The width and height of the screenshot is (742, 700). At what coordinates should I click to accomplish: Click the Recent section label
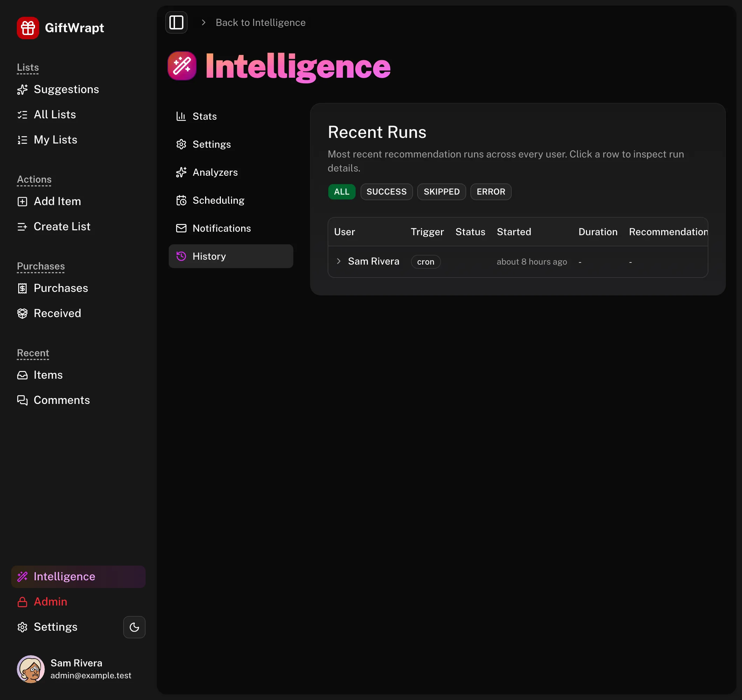point(33,353)
